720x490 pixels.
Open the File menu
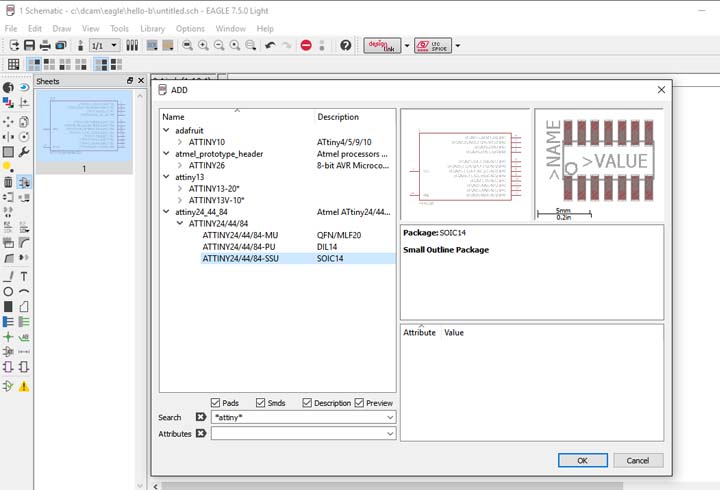11,28
